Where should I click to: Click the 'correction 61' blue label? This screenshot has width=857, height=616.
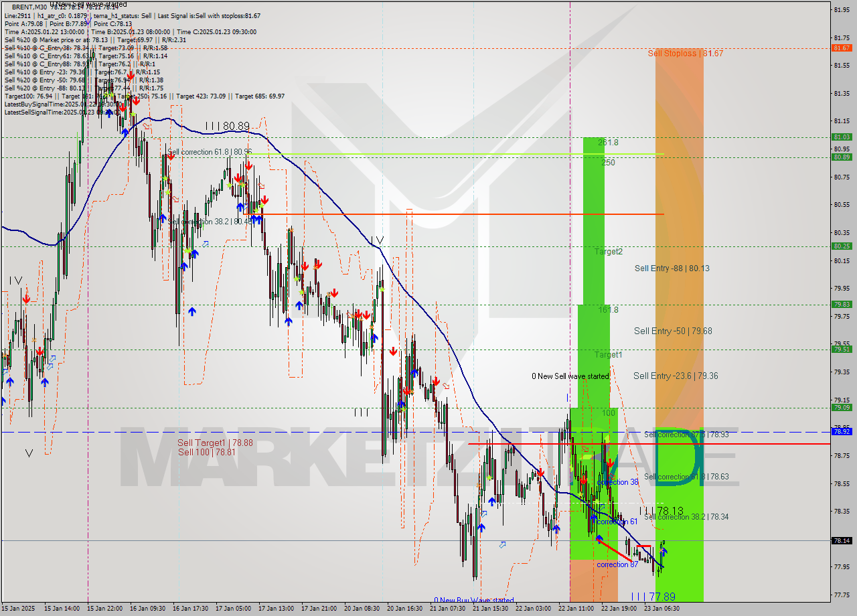[617, 522]
